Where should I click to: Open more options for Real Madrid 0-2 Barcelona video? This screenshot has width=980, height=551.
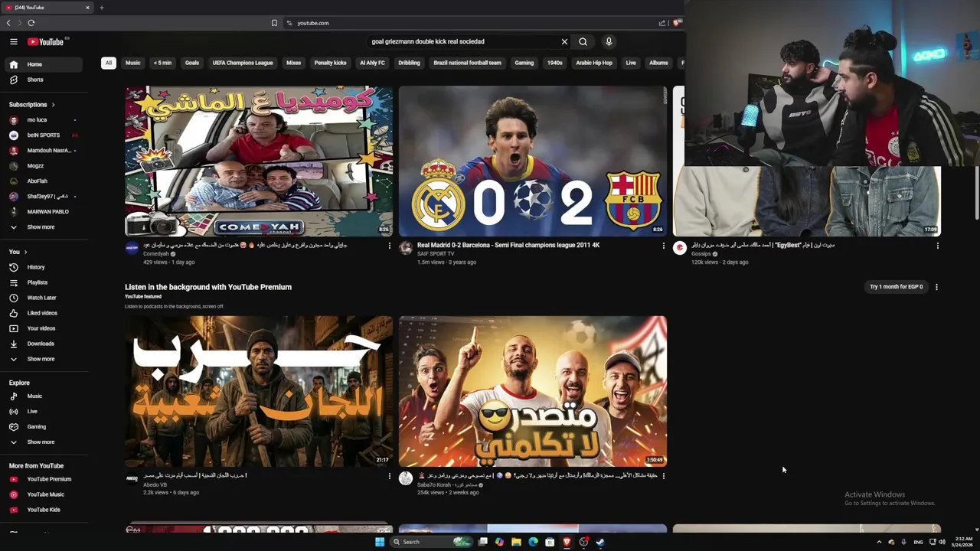click(663, 246)
